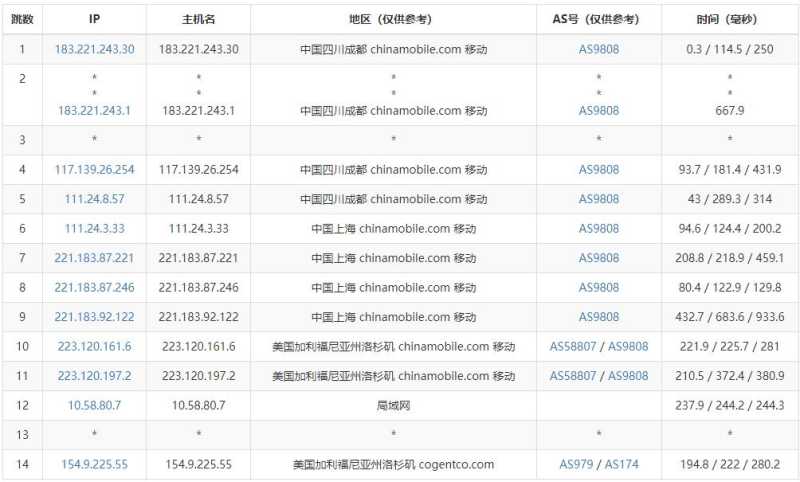Click AS9808 link in hop 8 row
The height and width of the screenshot is (482, 800).
(599, 287)
